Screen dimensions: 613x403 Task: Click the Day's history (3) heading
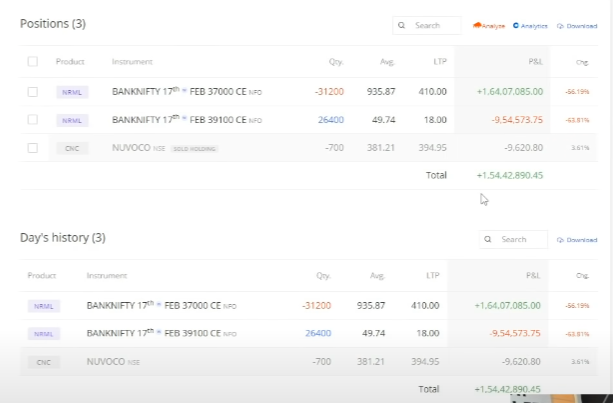pyautogui.click(x=63, y=238)
